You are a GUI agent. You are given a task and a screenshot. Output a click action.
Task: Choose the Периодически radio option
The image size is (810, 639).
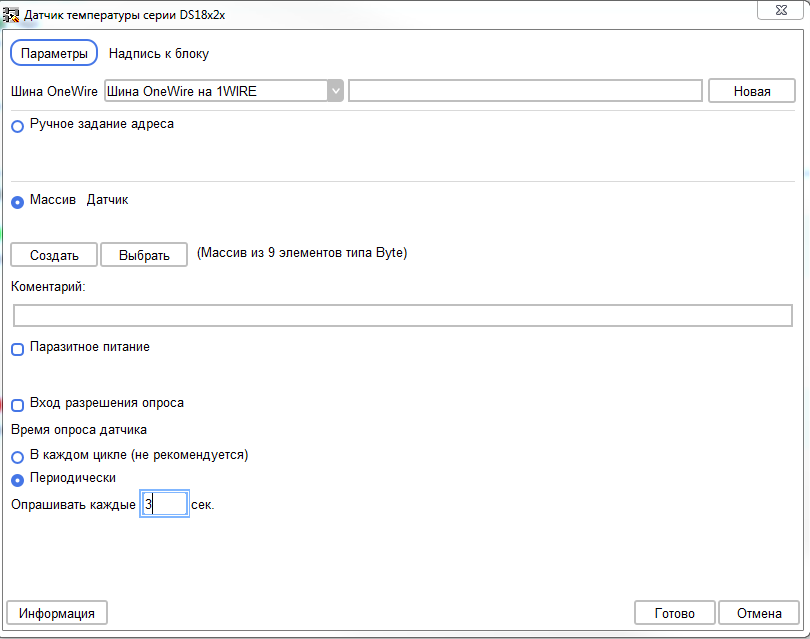tap(17, 479)
